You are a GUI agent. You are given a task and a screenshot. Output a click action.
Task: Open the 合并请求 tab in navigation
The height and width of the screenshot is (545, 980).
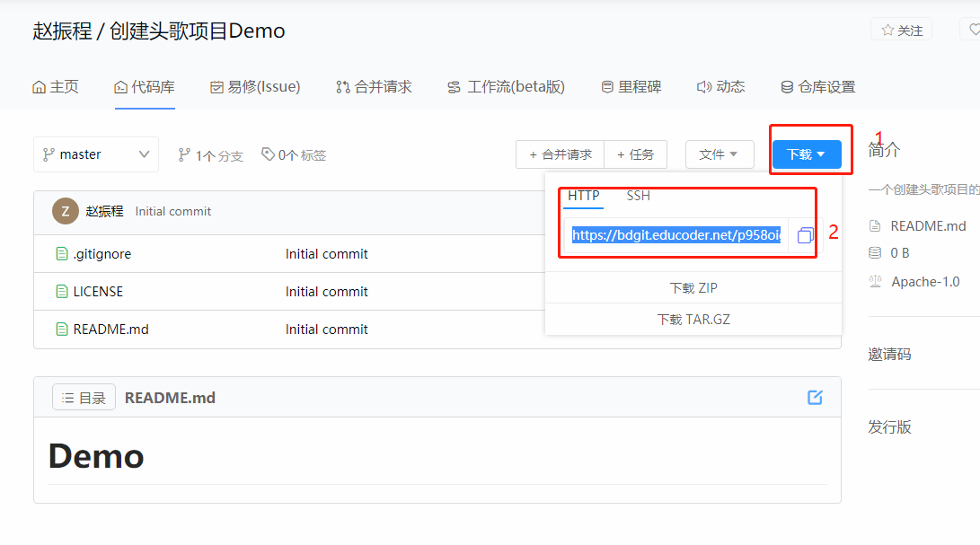(x=374, y=87)
